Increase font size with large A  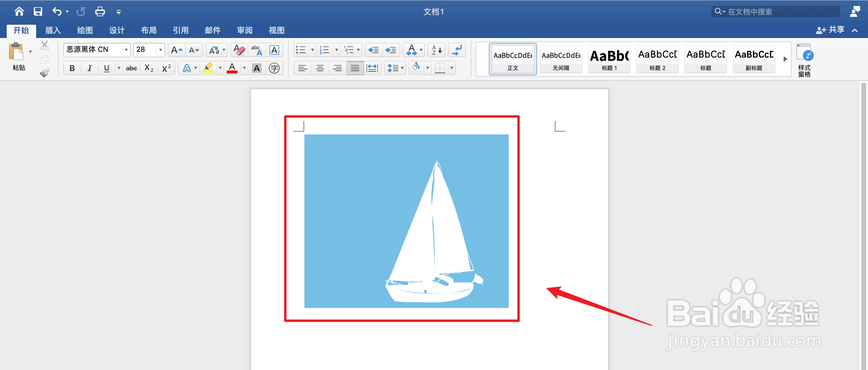[177, 50]
